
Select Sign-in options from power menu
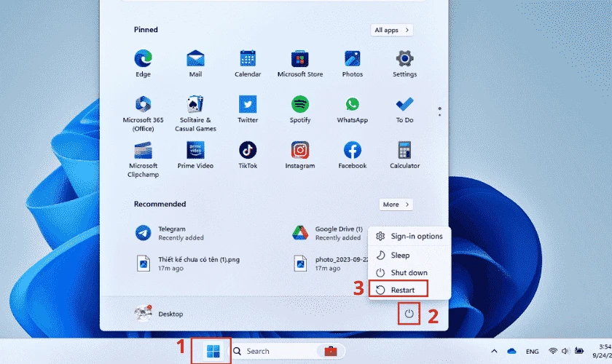coord(409,236)
